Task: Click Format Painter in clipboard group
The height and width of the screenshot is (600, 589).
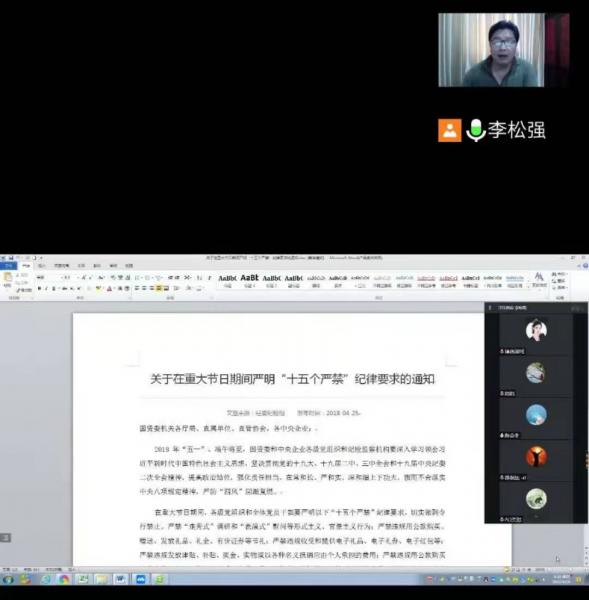Action: tap(24, 290)
